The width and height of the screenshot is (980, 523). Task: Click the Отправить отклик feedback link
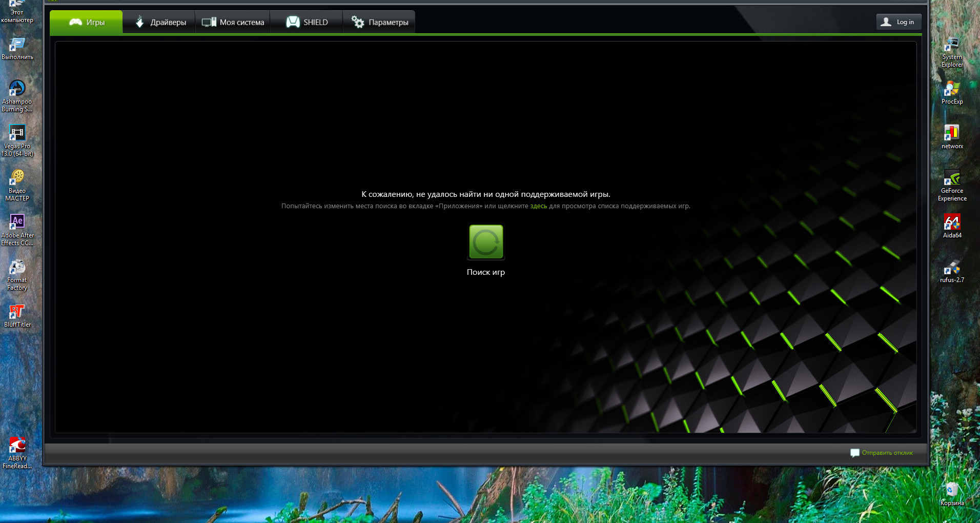point(887,453)
